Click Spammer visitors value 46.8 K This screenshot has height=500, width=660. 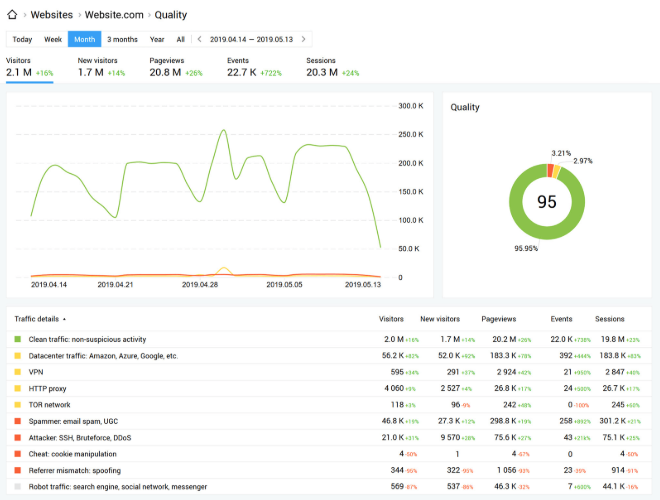pyautogui.click(x=393, y=421)
